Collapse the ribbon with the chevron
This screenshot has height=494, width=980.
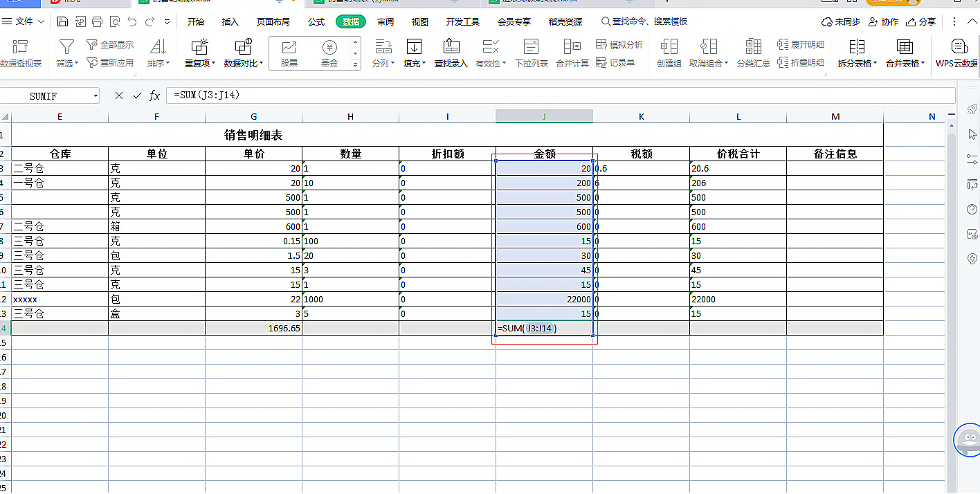tap(971, 22)
